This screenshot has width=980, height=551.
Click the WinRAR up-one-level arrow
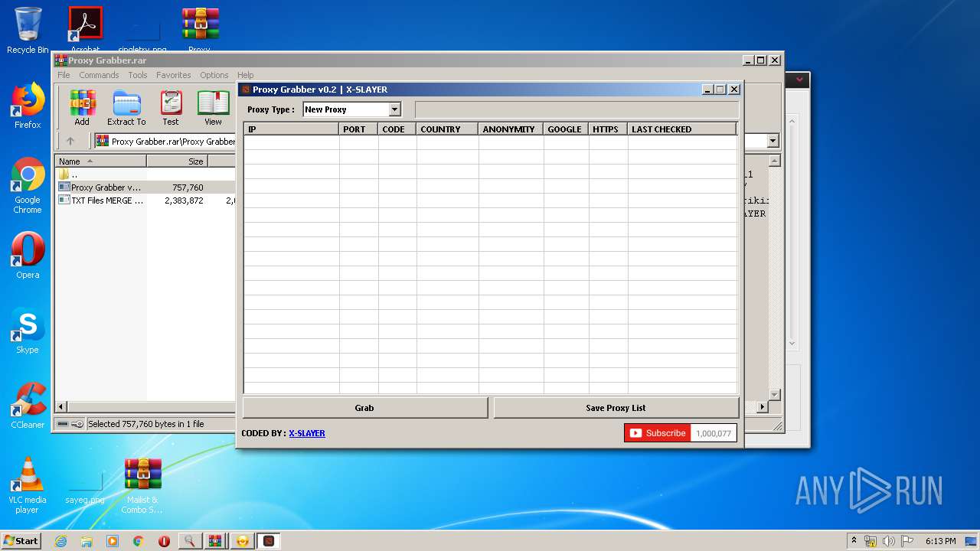click(x=70, y=141)
